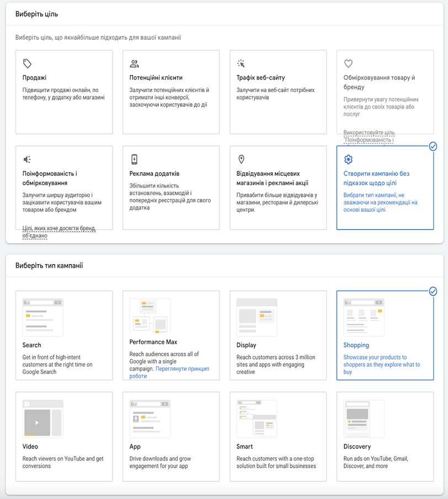The image size is (448, 499).
Task: Pick the Video campaign play thumbnail
Action: pyautogui.click(x=43, y=419)
